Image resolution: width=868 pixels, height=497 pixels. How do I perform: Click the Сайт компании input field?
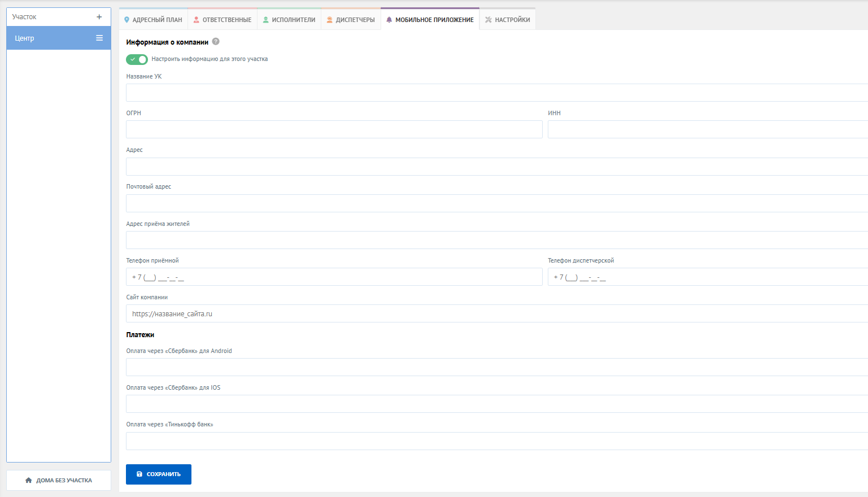tap(496, 313)
